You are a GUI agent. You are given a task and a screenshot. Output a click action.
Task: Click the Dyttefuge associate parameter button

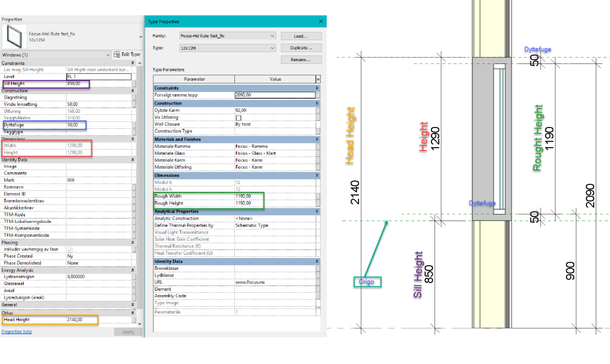click(134, 125)
